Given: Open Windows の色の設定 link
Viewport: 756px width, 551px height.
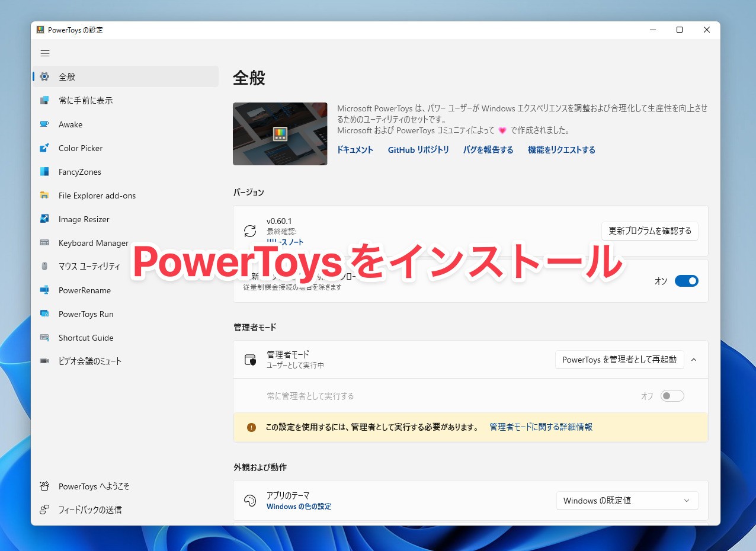Looking at the screenshot, I should click(299, 507).
